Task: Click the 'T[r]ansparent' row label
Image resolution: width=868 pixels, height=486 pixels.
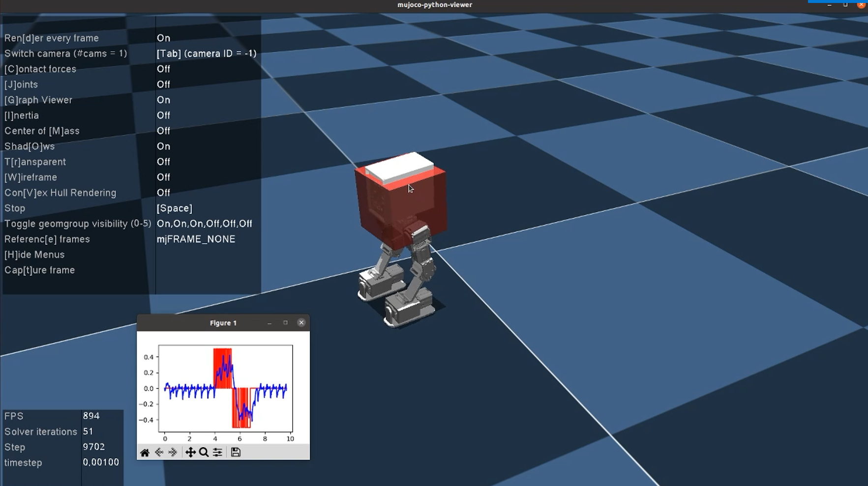Action: pyautogui.click(x=35, y=162)
